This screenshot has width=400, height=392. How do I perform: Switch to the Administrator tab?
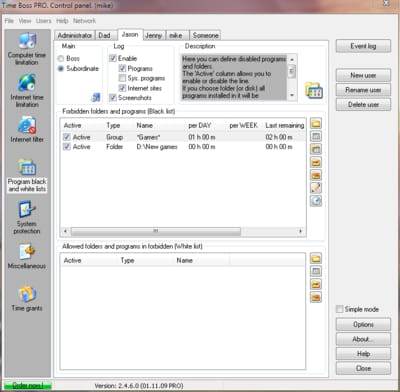[x=75, y=35]
